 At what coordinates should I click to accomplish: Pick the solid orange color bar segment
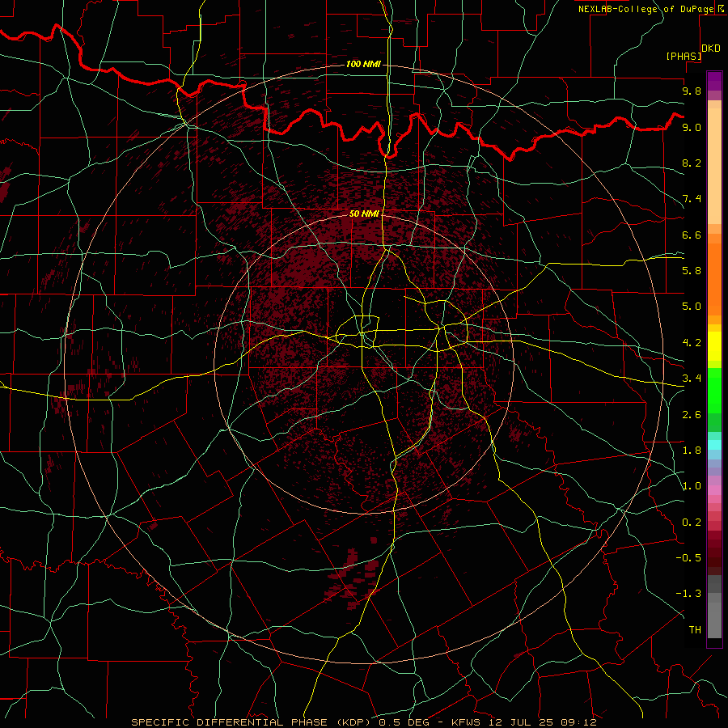point(714,279)
